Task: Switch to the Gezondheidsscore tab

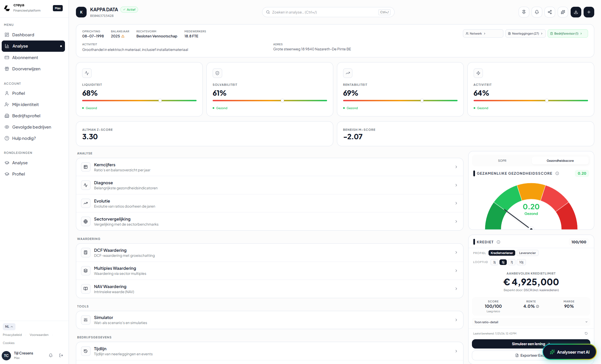Action: [560, 161]
